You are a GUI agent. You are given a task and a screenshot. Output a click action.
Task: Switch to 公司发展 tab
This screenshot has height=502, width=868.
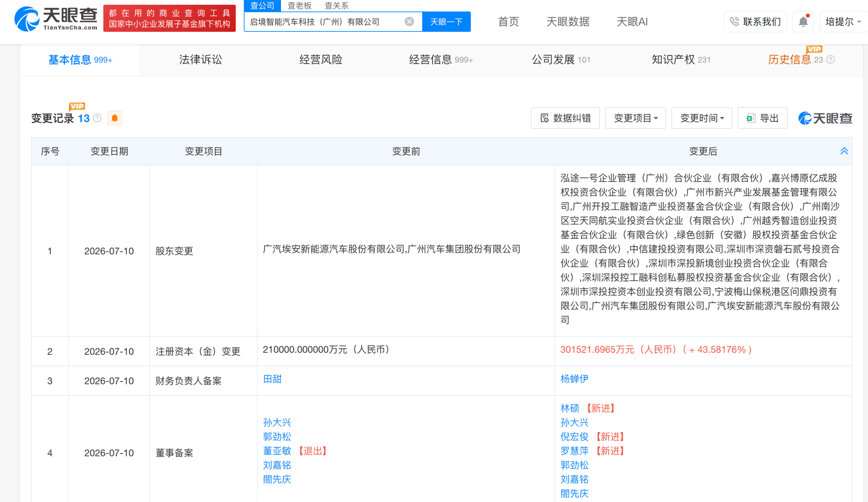pos(561,60)
